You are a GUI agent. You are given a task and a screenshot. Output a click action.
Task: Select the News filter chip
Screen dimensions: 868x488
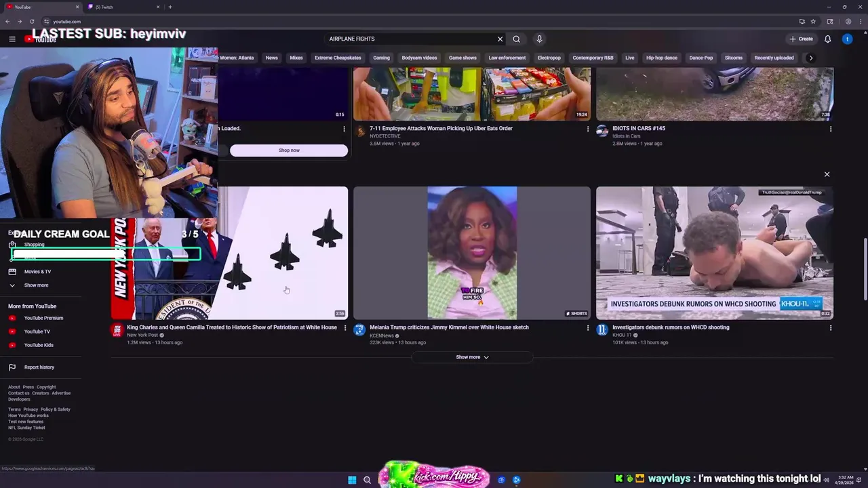(271, 58)
